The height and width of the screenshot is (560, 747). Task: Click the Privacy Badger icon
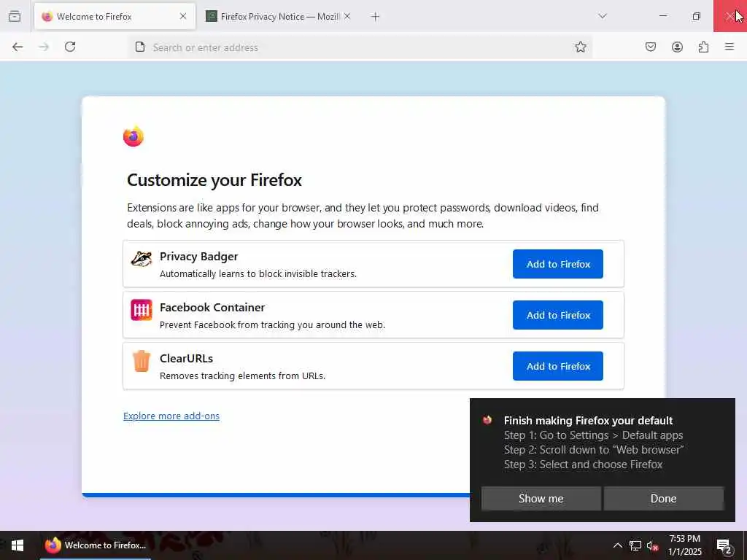(142, 259)
